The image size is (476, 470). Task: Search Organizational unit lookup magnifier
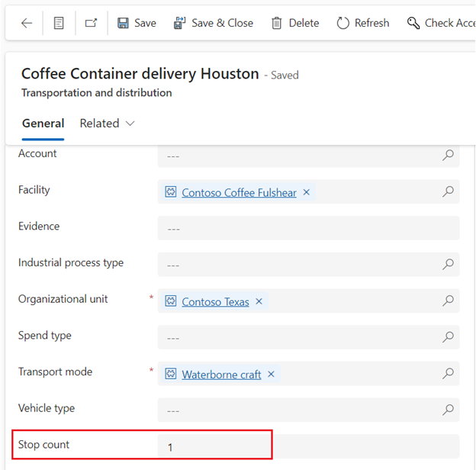pyautogui.click(x=448, y=301)
